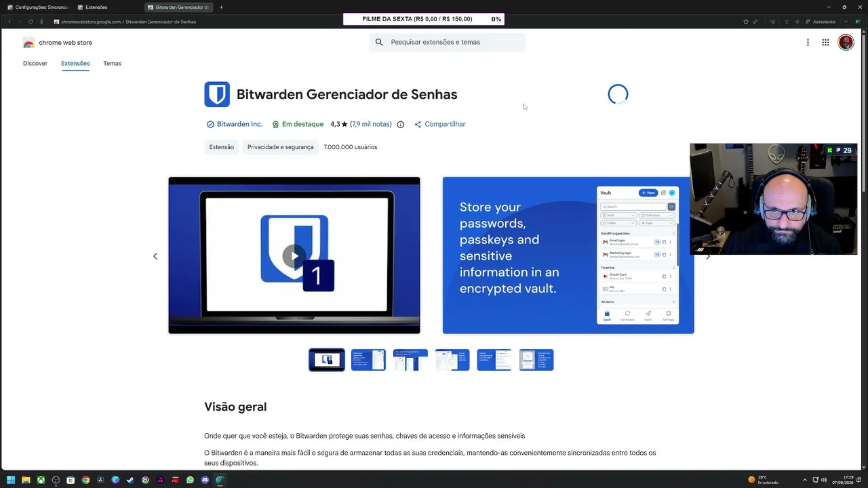868x488 pixels.
Task: Select the Bitwarden Gerenciador browser tab
Action: coord(179,7)
